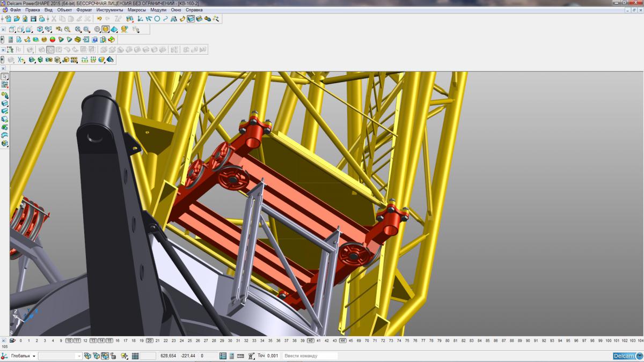Click the ruler measure icon in status bar
The height and width of the screenshot is (362, 644).
click(240, 356)
